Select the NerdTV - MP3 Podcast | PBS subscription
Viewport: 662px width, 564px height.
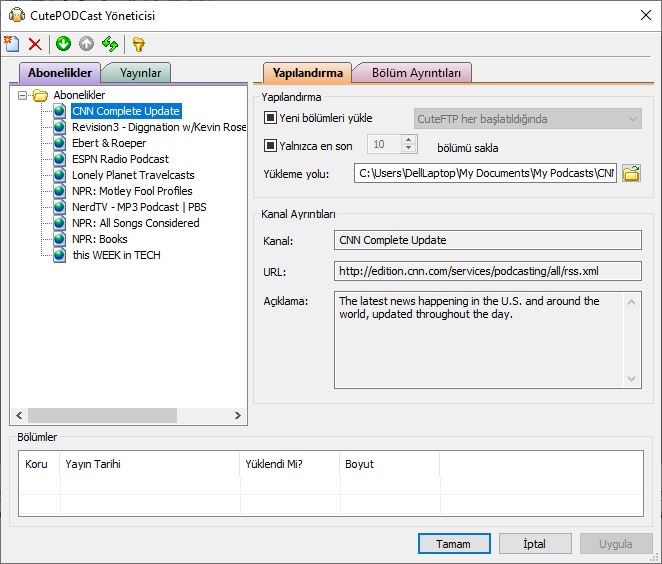pyautogui.click(x=139, y=207)
